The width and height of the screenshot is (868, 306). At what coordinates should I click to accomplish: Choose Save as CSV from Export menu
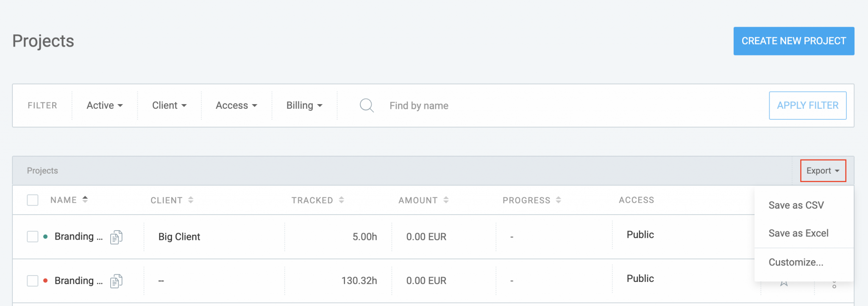point(796,205)
